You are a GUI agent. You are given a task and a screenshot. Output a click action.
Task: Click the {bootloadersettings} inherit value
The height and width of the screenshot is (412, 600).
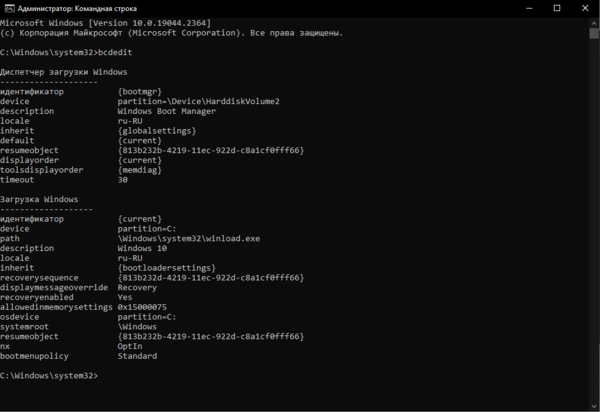point(165,267)
